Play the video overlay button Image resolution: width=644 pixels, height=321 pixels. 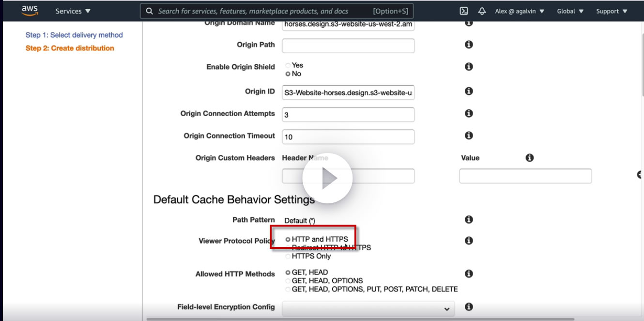327,179
